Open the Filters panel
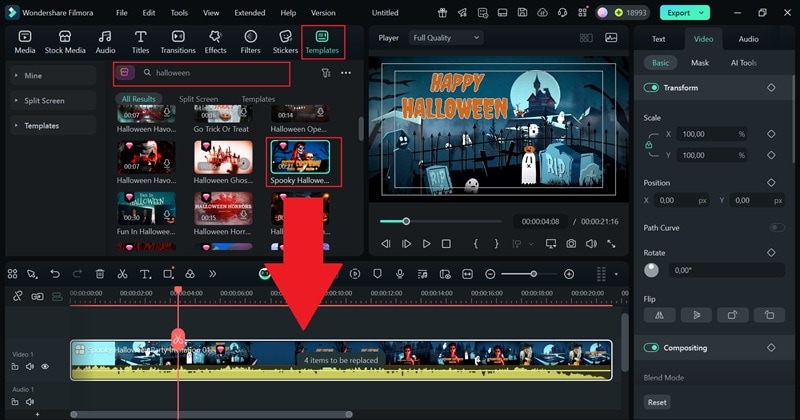This screenshot has height=420, width=800. click(250, 42)
